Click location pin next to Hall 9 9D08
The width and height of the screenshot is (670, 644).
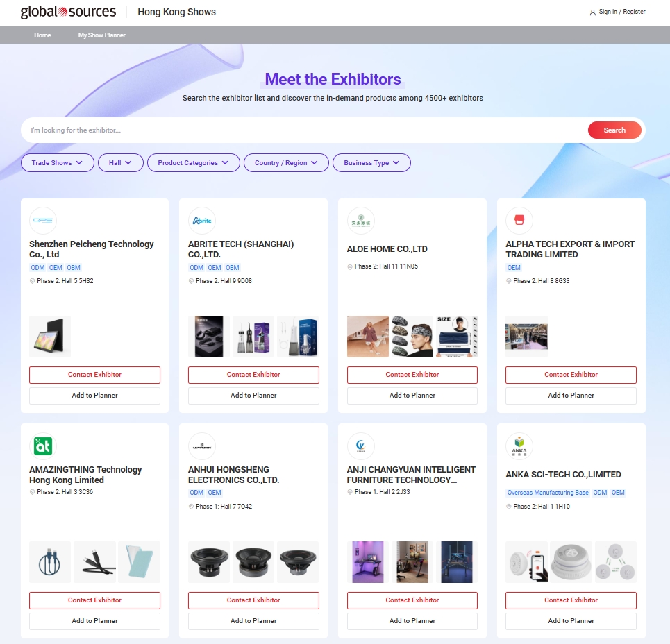tap(191, 281)
